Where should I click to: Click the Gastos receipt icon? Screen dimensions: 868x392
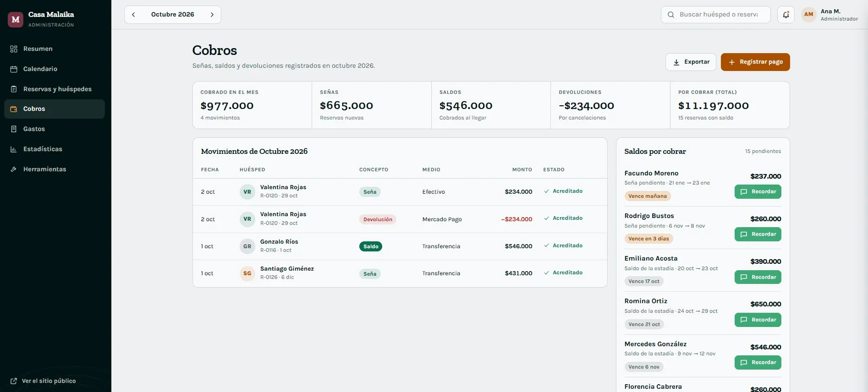(x=14, y=129)
